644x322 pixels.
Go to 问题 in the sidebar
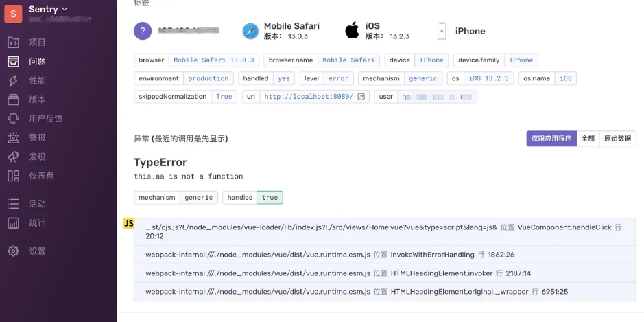(37, 61)
